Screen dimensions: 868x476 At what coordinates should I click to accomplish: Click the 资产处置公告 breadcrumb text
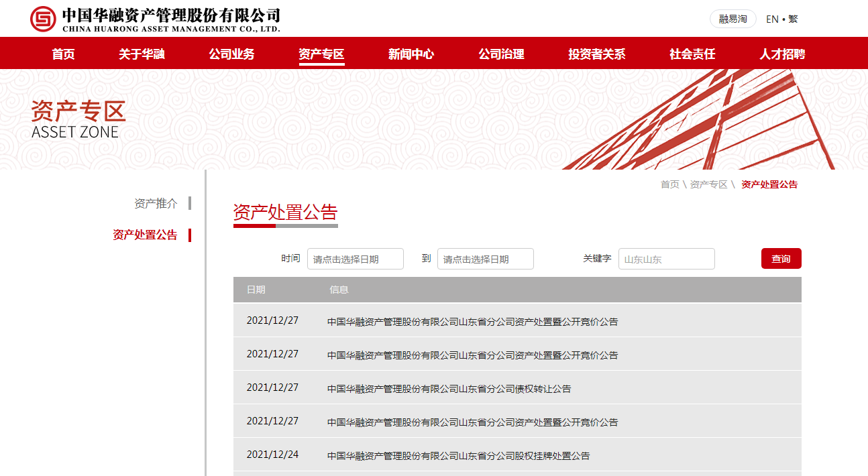(769, 184)
